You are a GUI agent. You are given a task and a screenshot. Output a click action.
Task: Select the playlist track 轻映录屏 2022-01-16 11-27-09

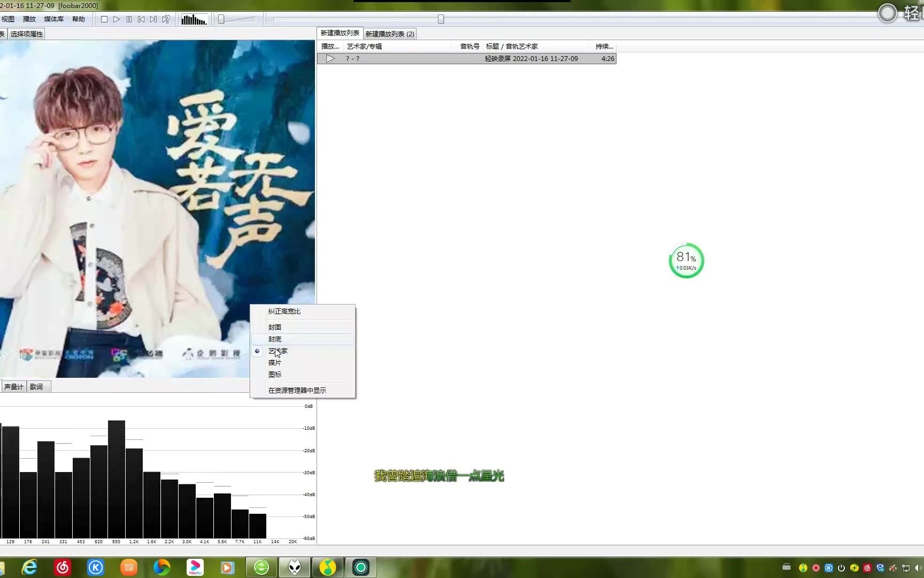coord(466,59)
